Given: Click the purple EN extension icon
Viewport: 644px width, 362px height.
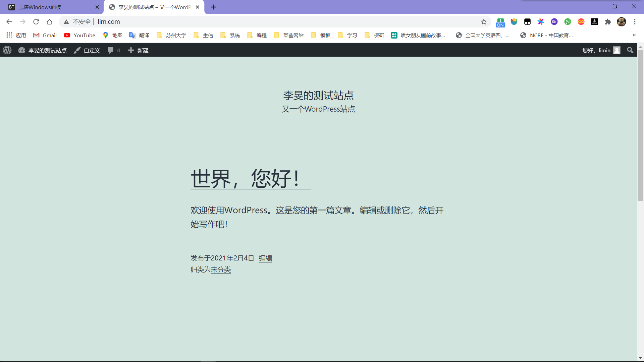Looking at the screenshot, I should 554,22.
